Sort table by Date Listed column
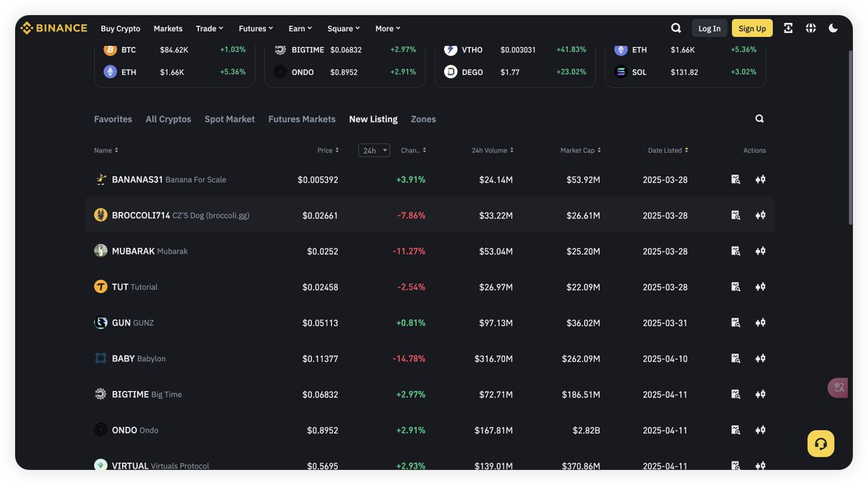This screenshot has width=868, height=485. point(668,150)
